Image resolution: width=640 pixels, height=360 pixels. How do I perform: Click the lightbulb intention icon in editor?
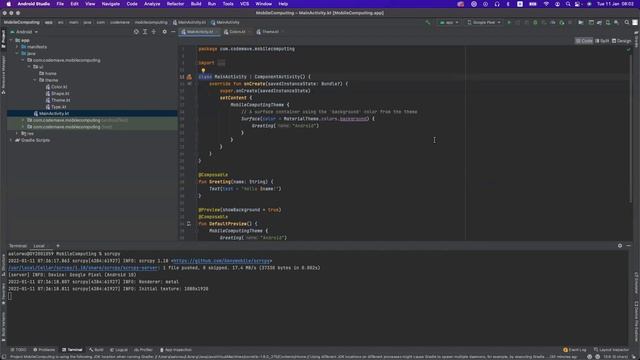(x=203, y=70)
